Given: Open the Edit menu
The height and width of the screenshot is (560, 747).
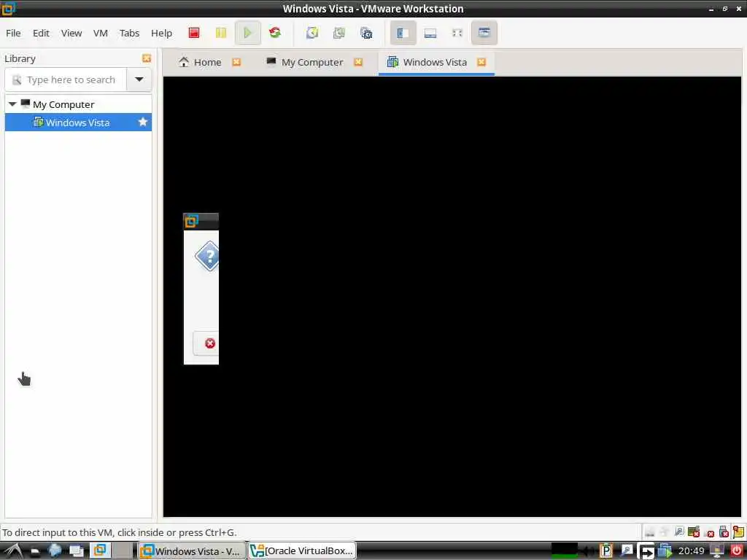Looking at the screenshot, I should [41, 33].
